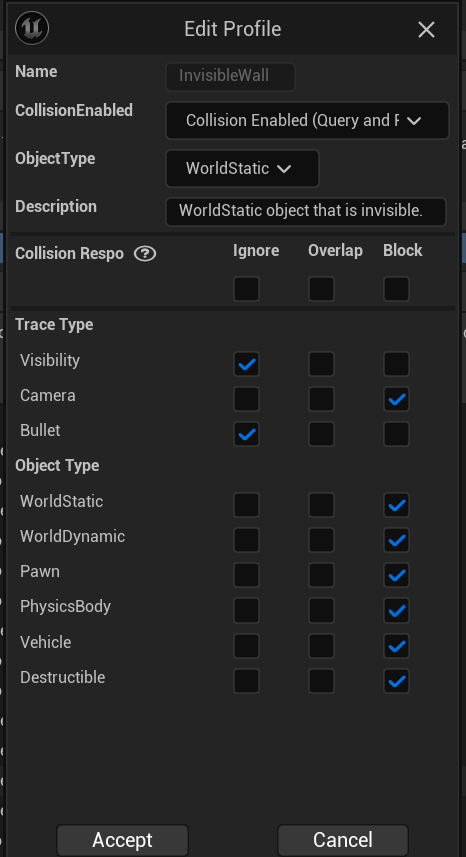Click the Collision Responses help question icon
The height and width of the screenshot is (857, 466).
click(x=145, y=254)
